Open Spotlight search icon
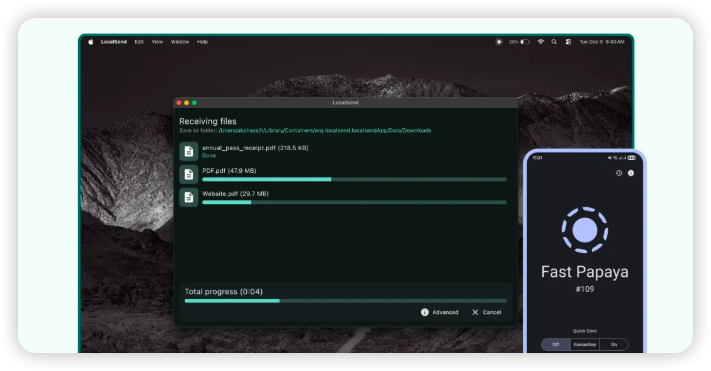 pyautogui.click(x=554, y=42)
